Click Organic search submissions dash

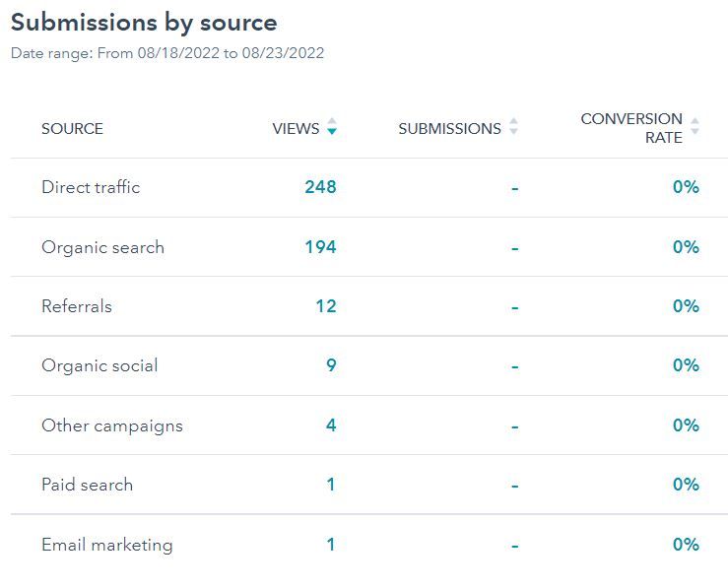click(x=515, y=249)
